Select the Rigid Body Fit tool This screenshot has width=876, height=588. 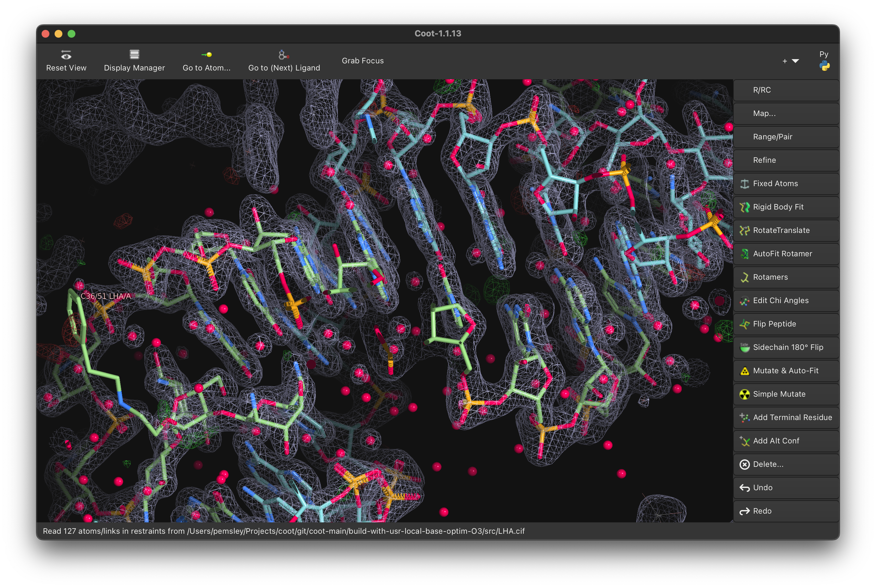(x=778, y=207)
